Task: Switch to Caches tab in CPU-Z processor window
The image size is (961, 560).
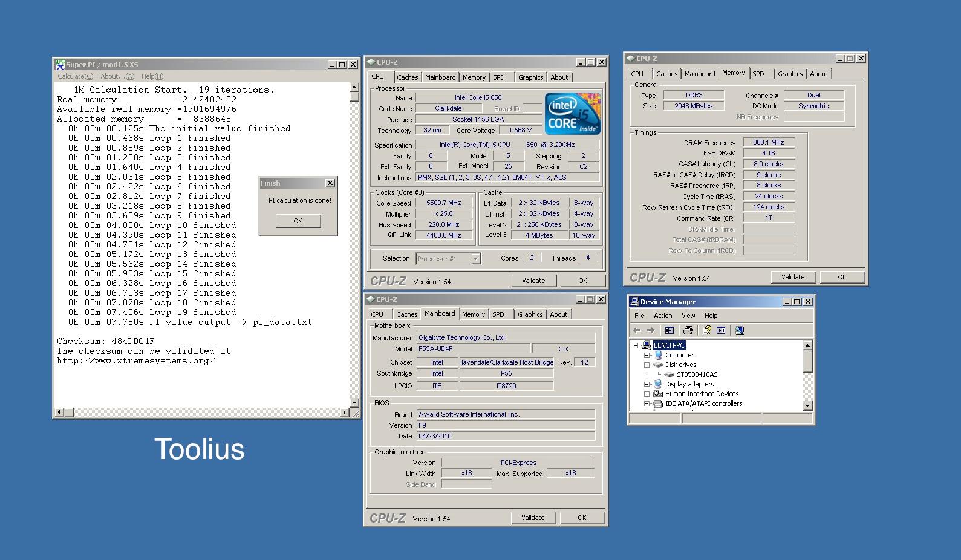Action: 407,77
